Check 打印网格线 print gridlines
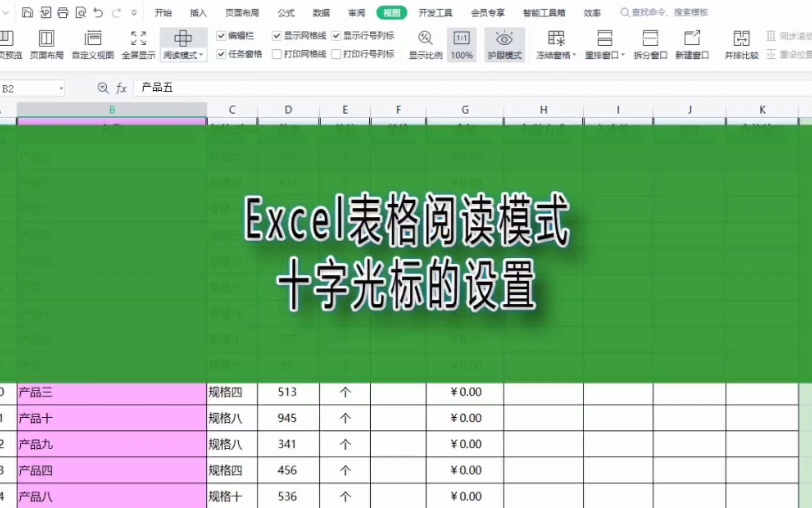812x508 pixels. click(277, 54)
